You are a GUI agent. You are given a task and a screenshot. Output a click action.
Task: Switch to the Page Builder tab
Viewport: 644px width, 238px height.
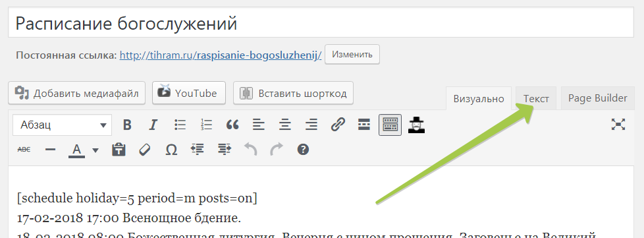(x=598, y=99)
